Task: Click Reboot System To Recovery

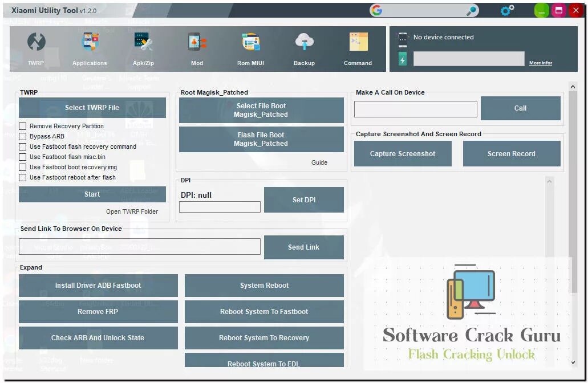Action: (x=265, y=338)
